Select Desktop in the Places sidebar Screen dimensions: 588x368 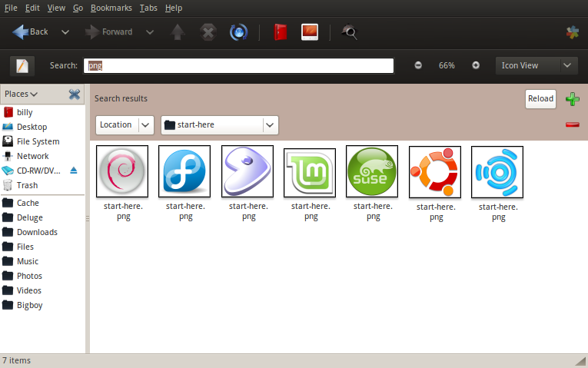[x=43, y=127]
